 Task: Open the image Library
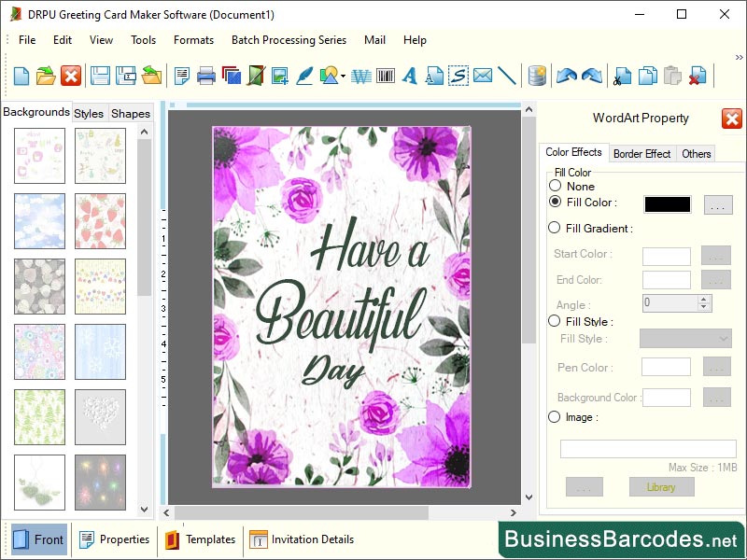[x=661, y=486]
